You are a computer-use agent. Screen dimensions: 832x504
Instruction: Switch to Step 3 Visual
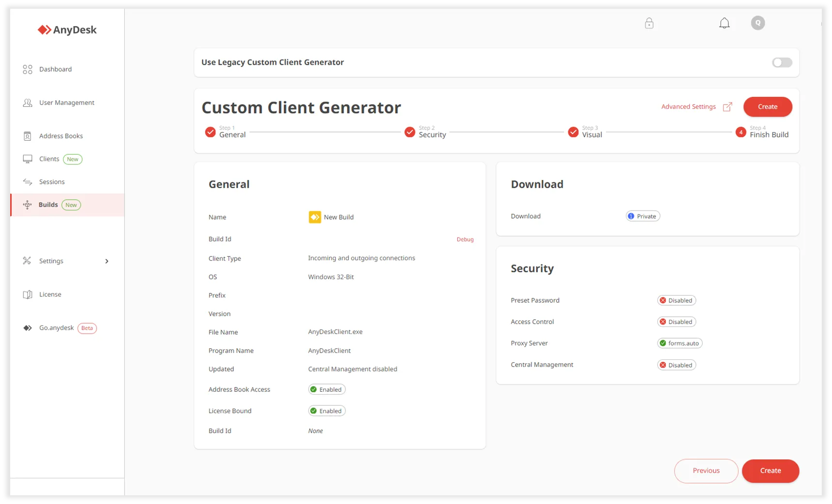586,132
